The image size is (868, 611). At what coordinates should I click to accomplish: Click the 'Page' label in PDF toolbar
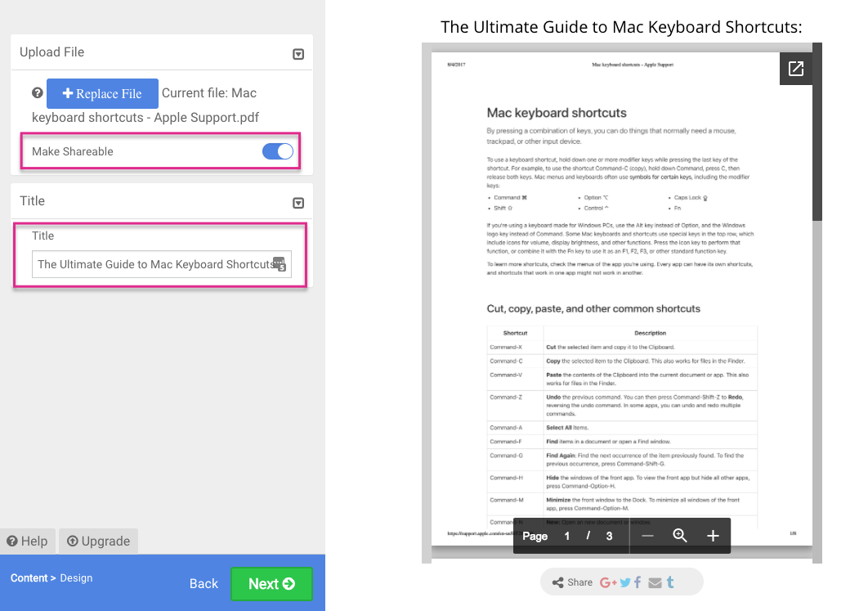(535, 537)
